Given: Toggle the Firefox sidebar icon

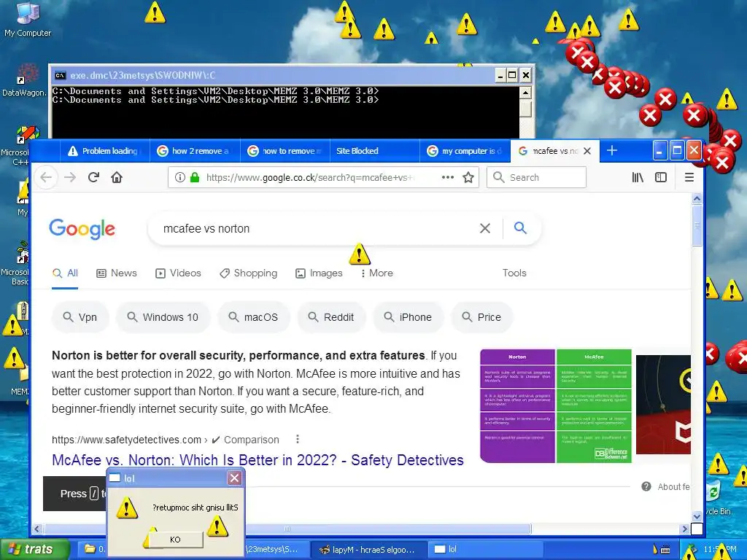Looking at the screenshot, I should tap(661, 178).
